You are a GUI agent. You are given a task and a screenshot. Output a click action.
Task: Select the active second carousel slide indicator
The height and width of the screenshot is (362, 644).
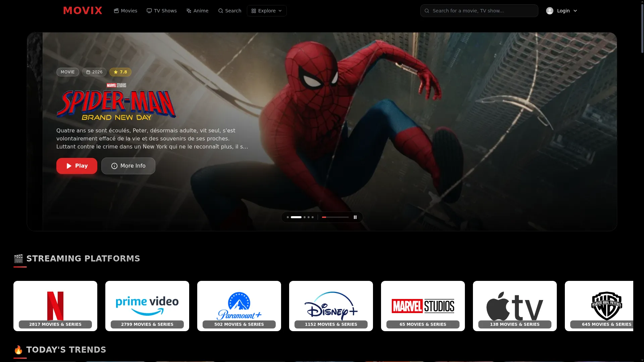[x=296, y=217]
